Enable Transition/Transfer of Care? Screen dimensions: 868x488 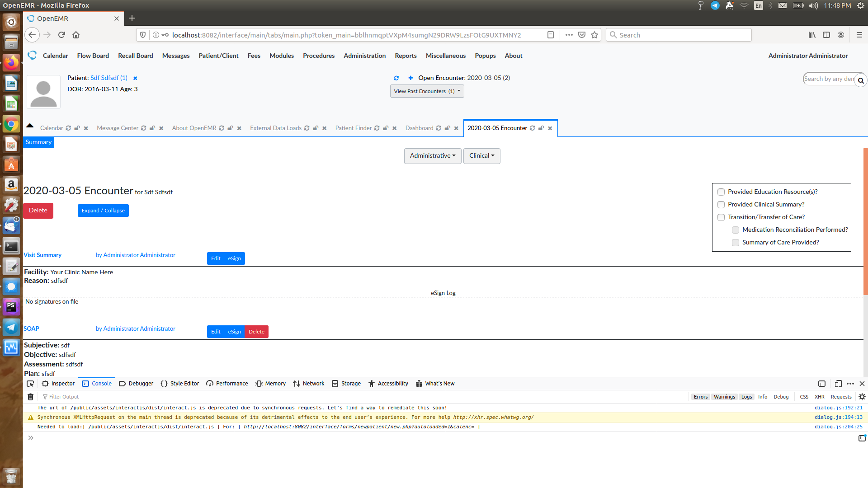pos(721,217)
